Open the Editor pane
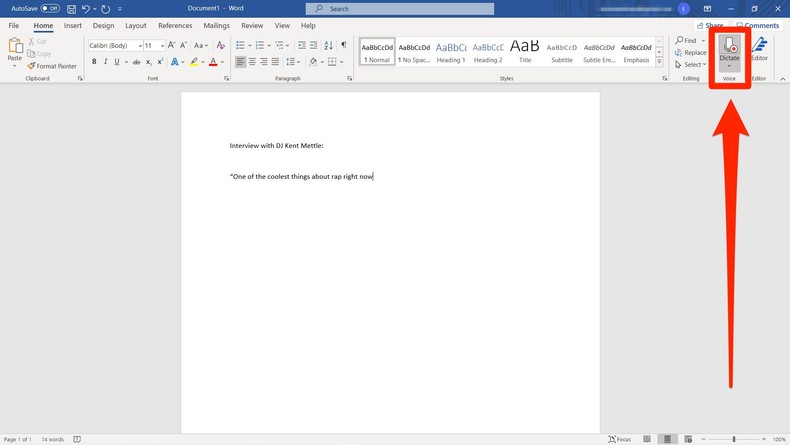This screenshot has height=445, width=790. click(x=760, y=50)
